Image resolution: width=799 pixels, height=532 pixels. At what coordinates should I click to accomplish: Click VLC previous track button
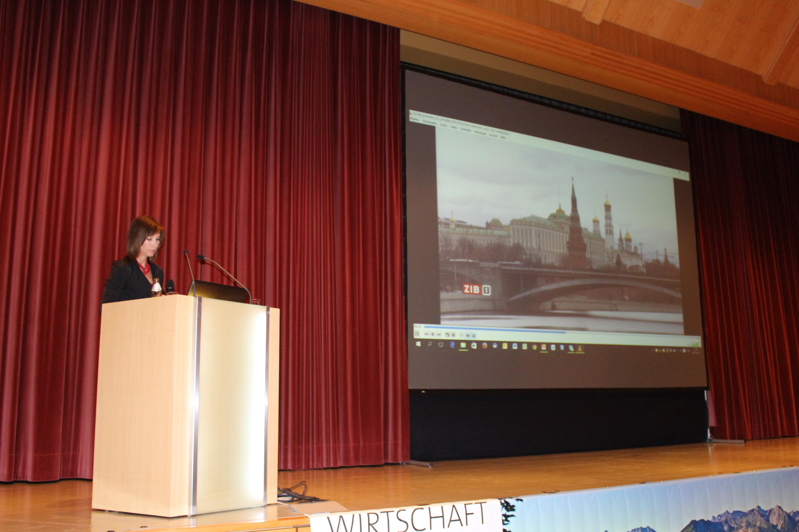426,334
